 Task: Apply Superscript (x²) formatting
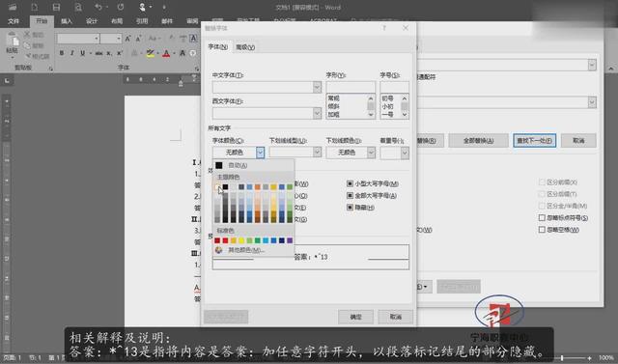click(x=120, y=53)
